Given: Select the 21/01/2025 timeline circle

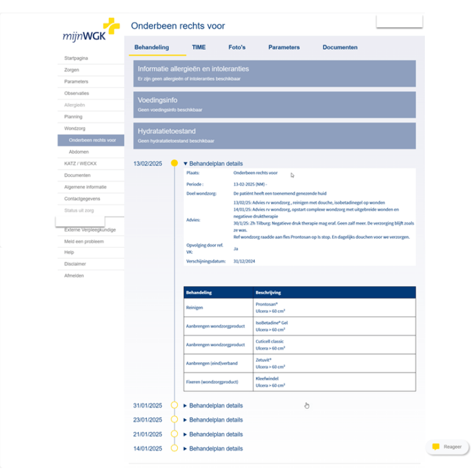Looking at the screenshot, I should (x=174, y=434).
